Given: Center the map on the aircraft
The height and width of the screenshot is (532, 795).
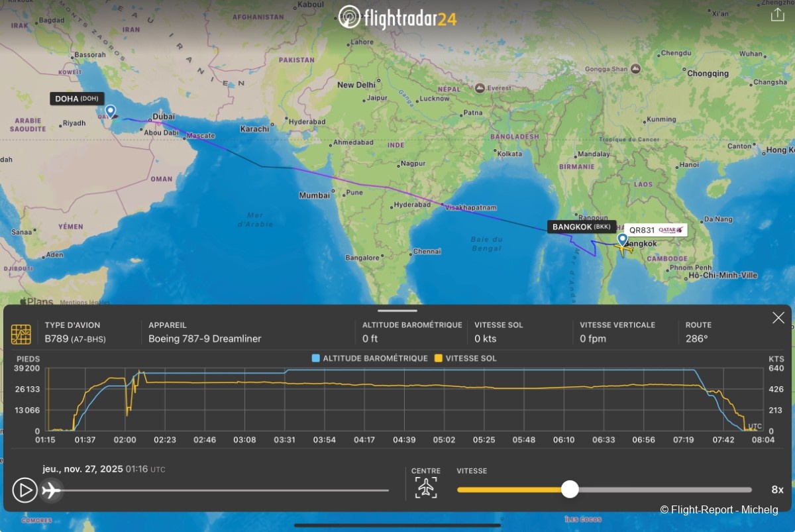Looking at the screenshot, I should click(x=426, y=488).
